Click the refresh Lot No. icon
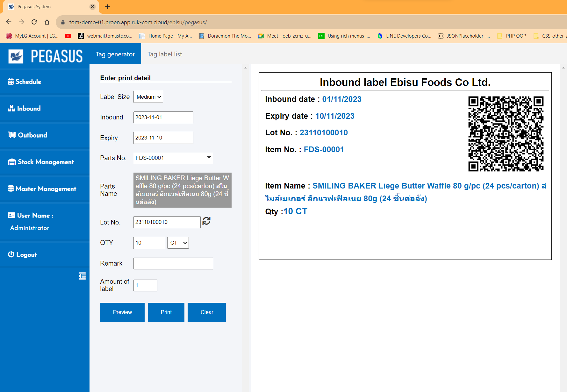Image resolution: width=567 pixels, height=392 pixels. [x=206, y=221]
